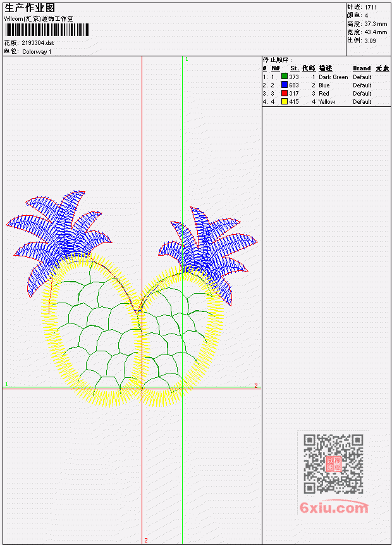Viewport: 392px width, 545px height.
Task: Click the red 2 marker at right of horizontal line
Action: [x=256, y=386]
